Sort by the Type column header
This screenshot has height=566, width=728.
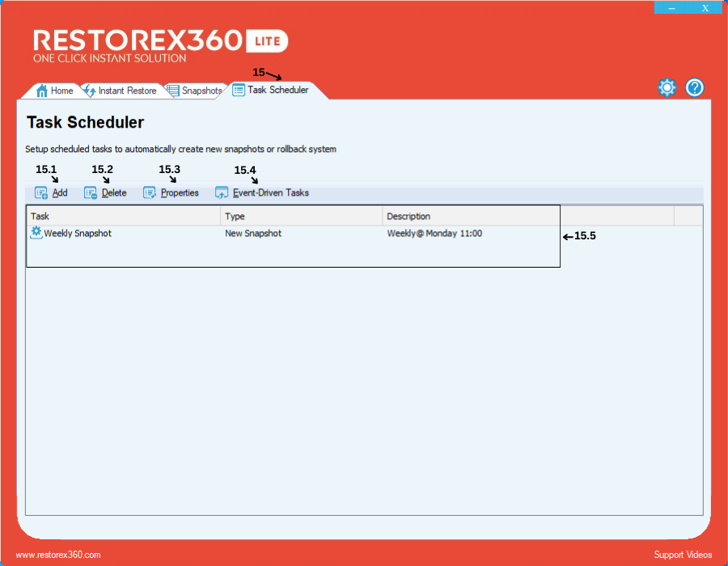click(x=301, y=216)
